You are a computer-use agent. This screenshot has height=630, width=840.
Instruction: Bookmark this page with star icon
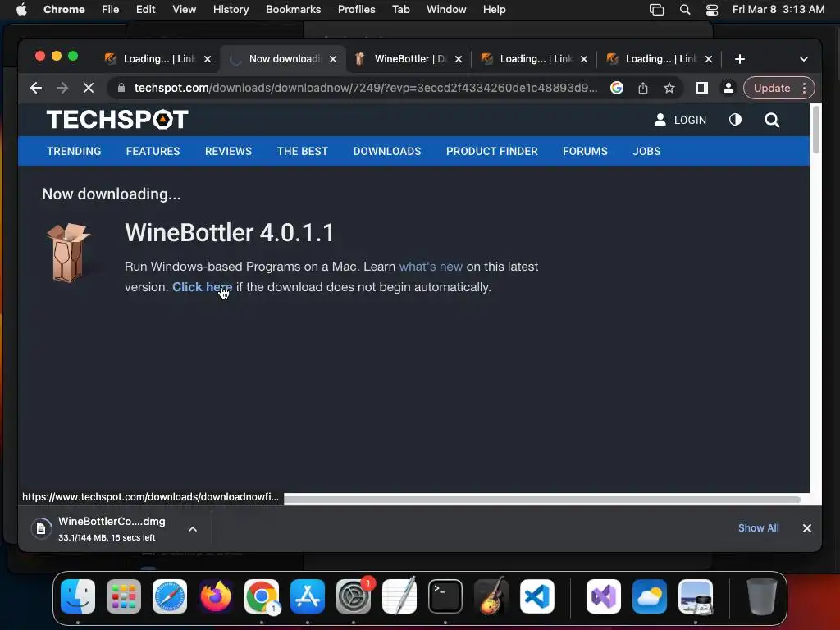[669, 88]
